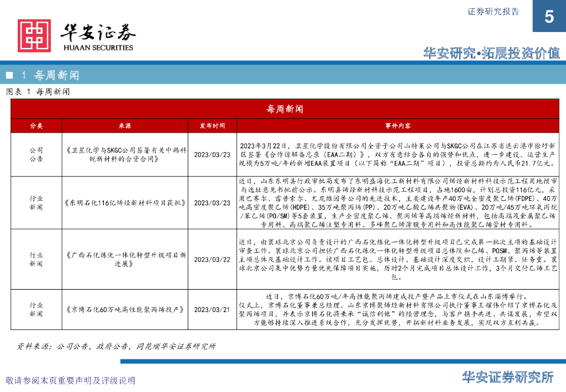Click the page number 5 box
The height and width of the screenshot is (392, 566).
click(x=549, y=16)
